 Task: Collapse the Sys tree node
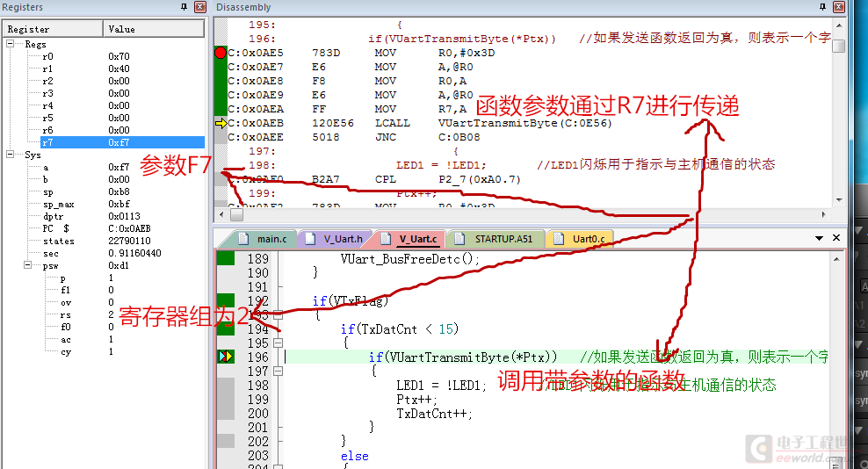pos(10,155)
